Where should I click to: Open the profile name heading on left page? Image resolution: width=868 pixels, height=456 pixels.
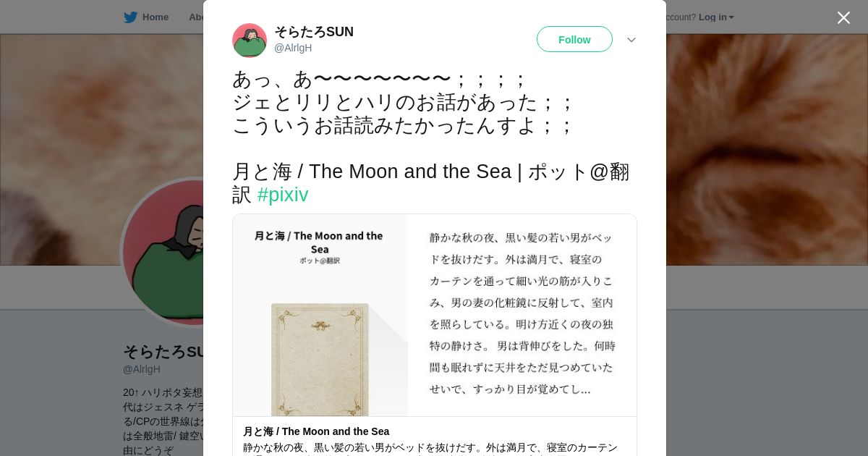(x=163, y=352)
